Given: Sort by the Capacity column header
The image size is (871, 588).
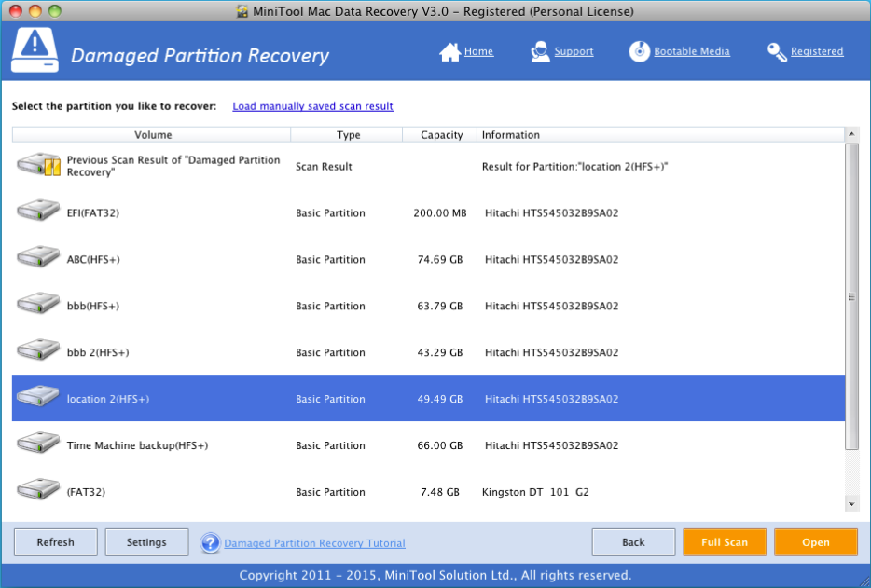Looking at the screenshot, I should (440, 135).
